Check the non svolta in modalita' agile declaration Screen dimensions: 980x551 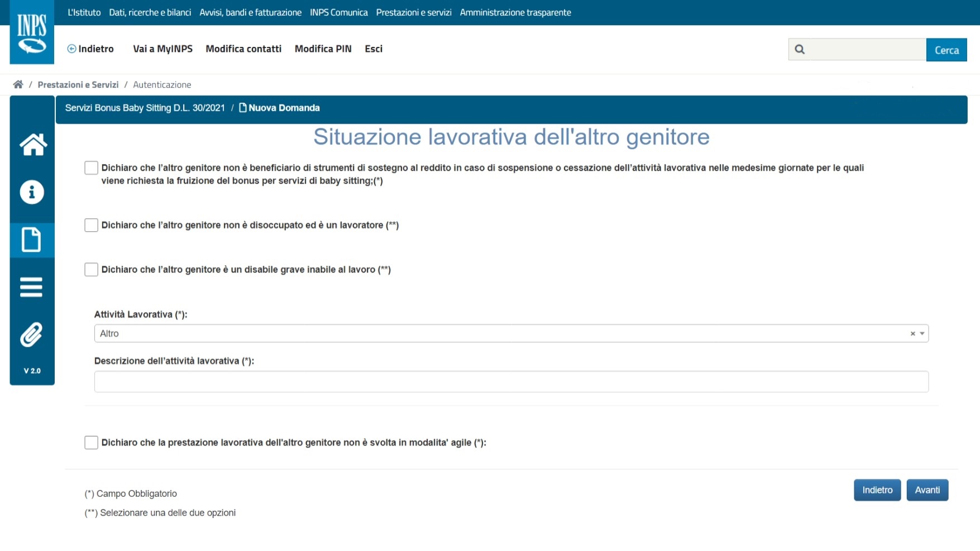[x=91, y=442]
